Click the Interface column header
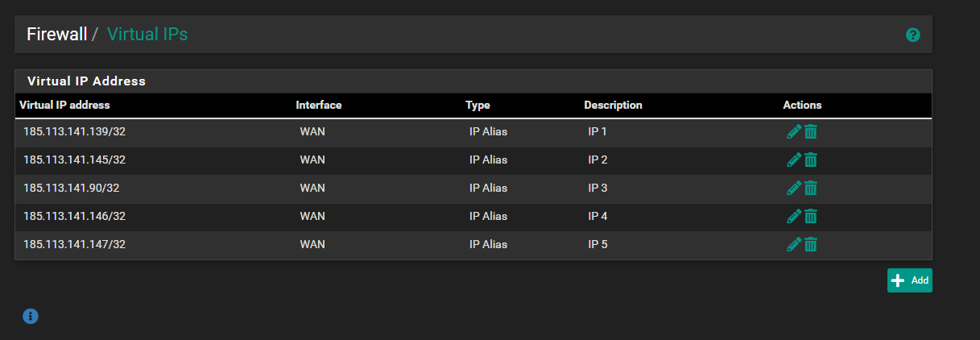The image size is (980, 340). (318, 105)
